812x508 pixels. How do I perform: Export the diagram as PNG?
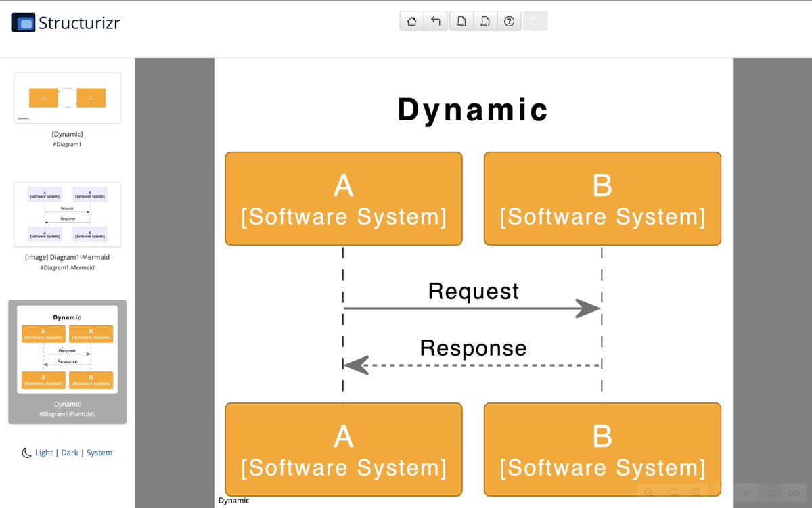click(x=461, y=21)
